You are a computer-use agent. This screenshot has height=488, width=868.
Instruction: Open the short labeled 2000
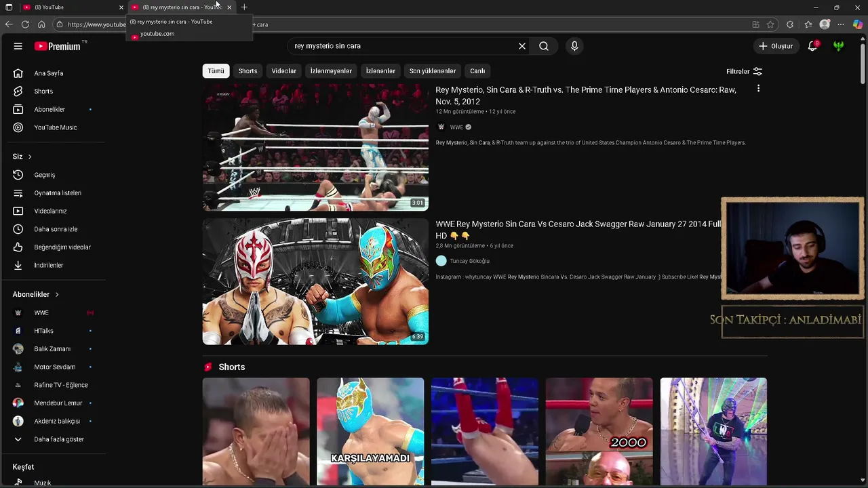[599, 432]
